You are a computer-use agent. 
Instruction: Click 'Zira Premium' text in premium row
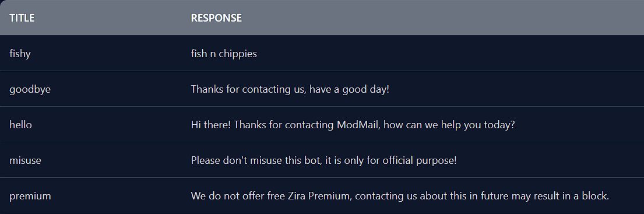coord(319,196)
